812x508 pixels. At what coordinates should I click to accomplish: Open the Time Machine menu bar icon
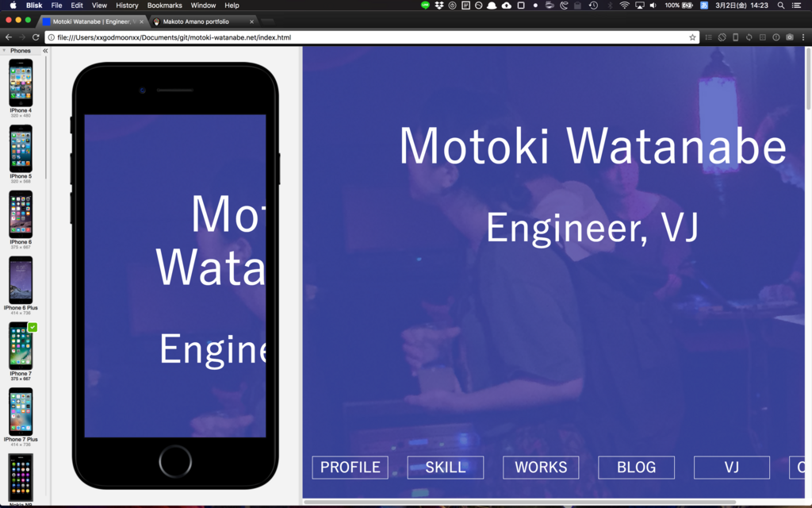pos(593,6)
